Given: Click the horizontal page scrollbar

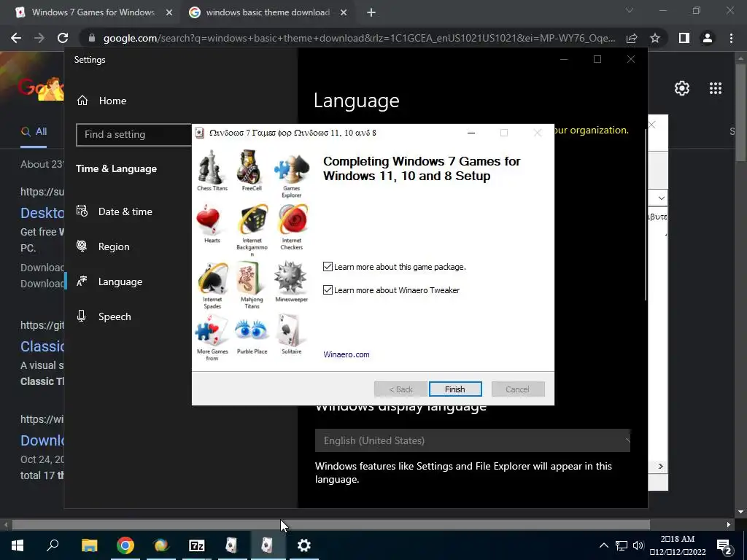Looking at the screenshot, I should 331,525.
